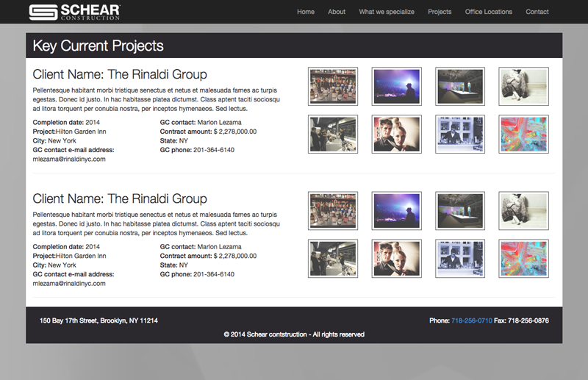Image resolution: width=588 pixels, height=380 pixels.
Task: Click the Key Current Projects heading
Action: [x=98, y=46]
